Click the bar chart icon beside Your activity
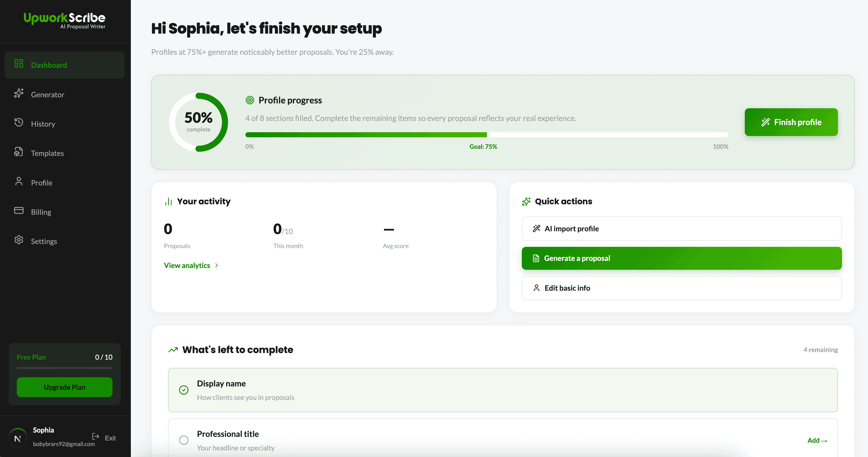 (169, 201)
